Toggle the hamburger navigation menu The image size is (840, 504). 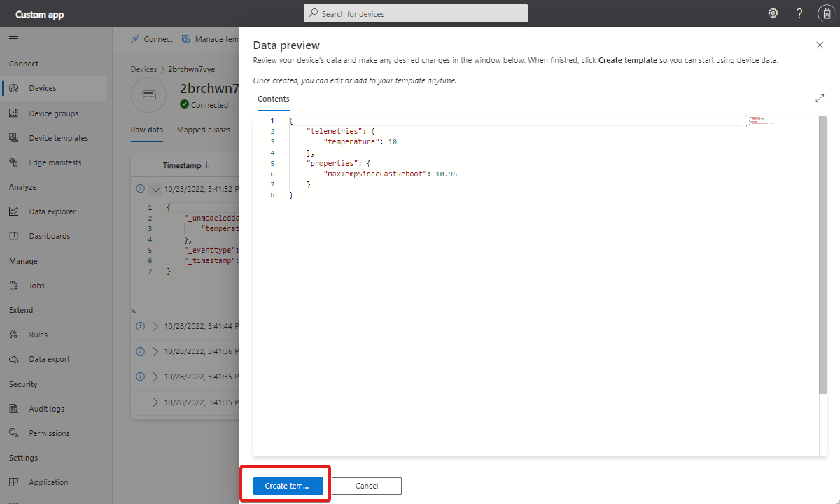[x=13, y=39]
